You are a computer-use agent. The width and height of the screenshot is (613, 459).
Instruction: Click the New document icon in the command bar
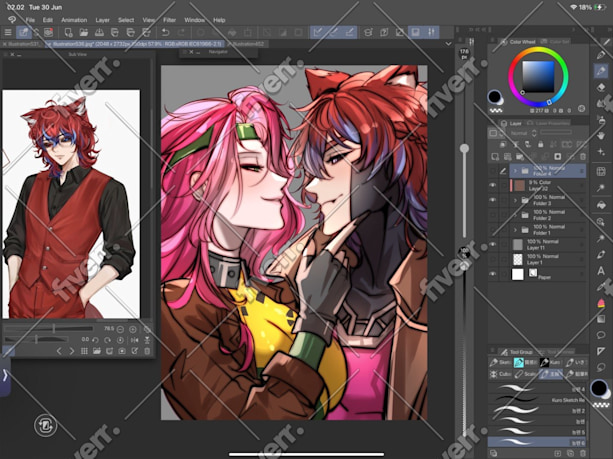coord(68,32)
